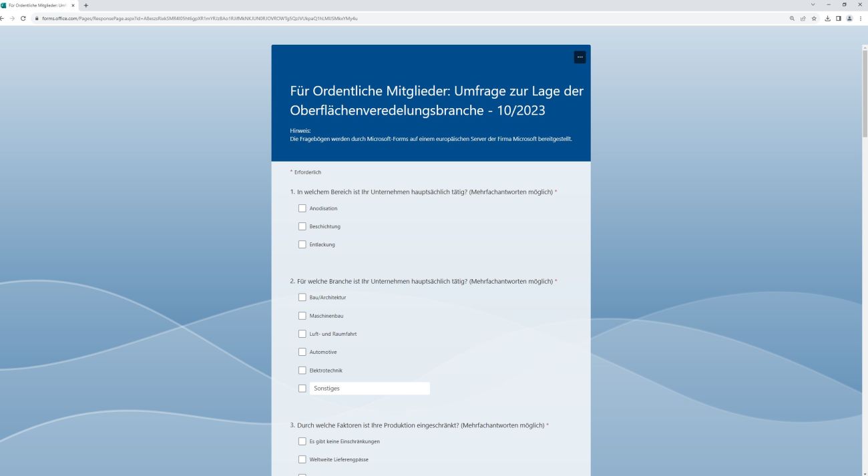Screen dimensions: 868x476
Task: Tick the Maschinenbau option
Action: point(302,315)
